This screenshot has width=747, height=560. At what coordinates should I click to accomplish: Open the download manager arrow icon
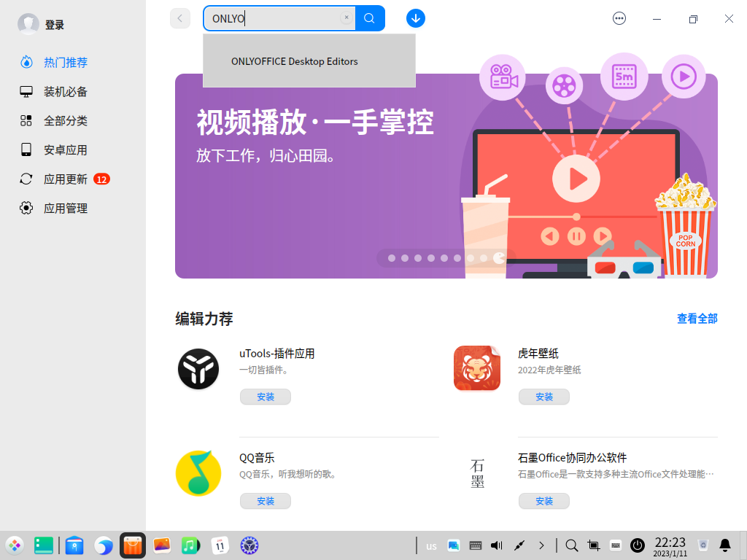coord(415,18)
